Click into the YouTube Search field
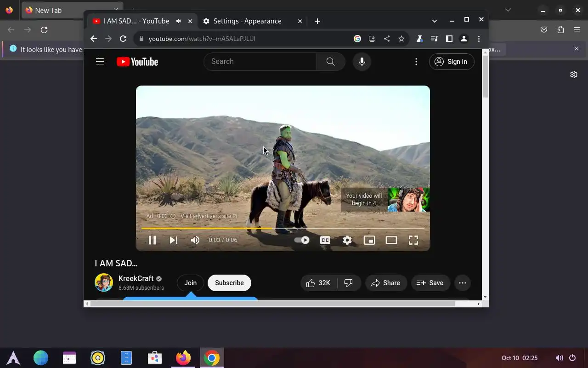The height and width of the screenshot is (368, 588). tap(260, 62)
